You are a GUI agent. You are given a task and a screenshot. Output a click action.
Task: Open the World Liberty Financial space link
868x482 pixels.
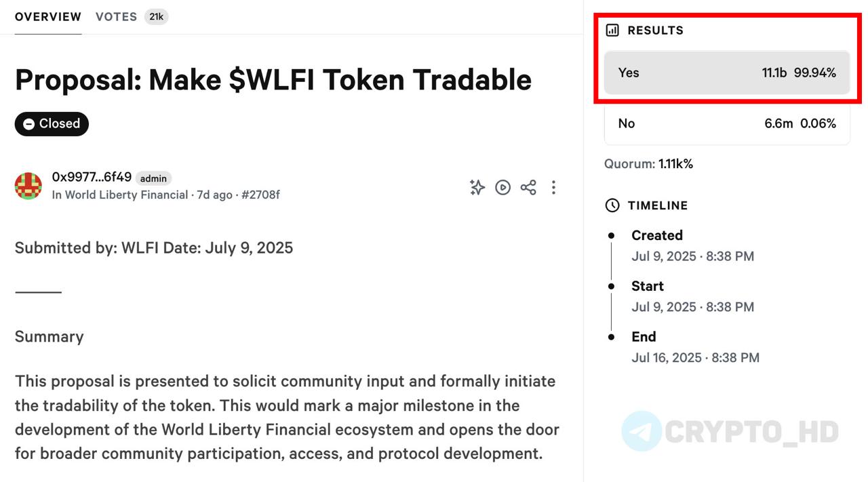tap(126, 195)
